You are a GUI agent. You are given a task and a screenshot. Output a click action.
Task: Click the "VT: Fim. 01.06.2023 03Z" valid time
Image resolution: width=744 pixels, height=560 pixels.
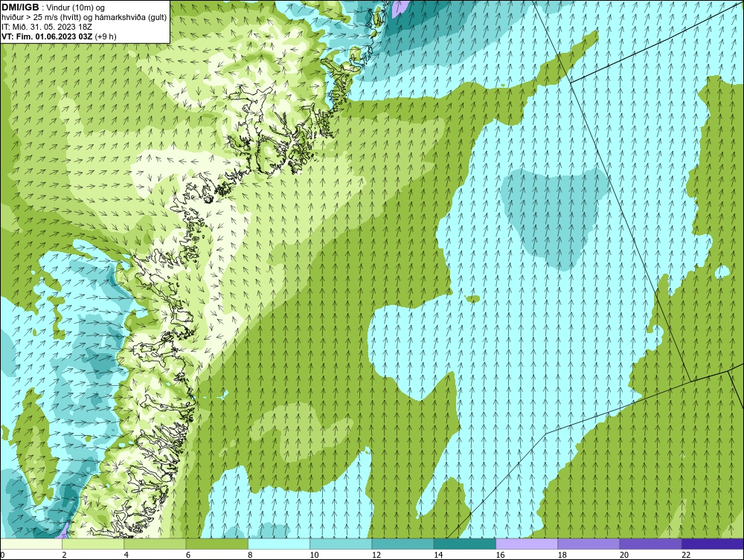[48, 36]
